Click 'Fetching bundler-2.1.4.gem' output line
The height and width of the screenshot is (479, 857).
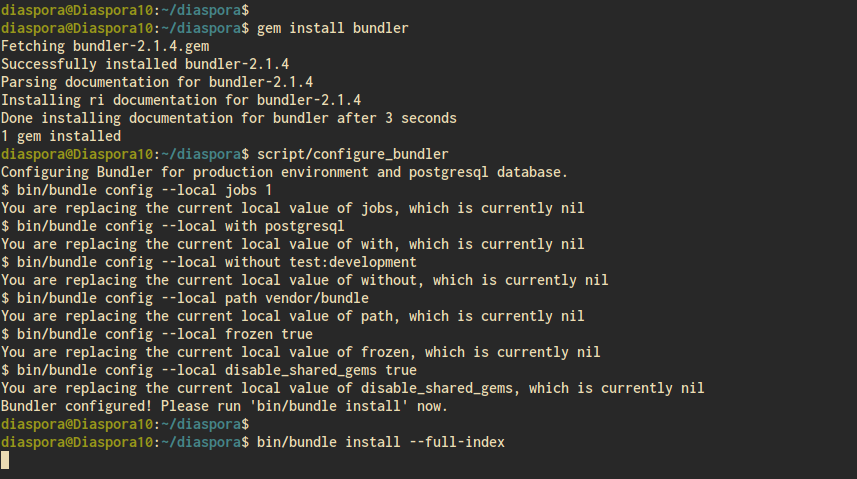(x=105, y=46)
